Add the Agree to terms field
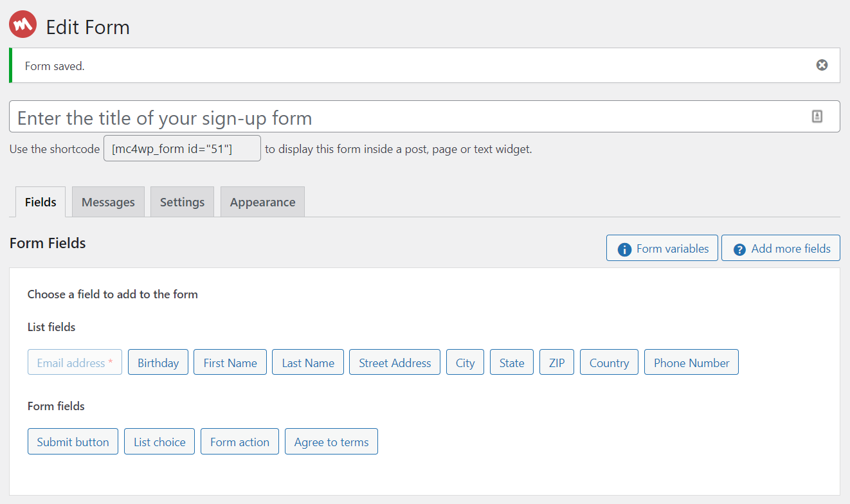This screenshot has height=504, width=850. 331,442
